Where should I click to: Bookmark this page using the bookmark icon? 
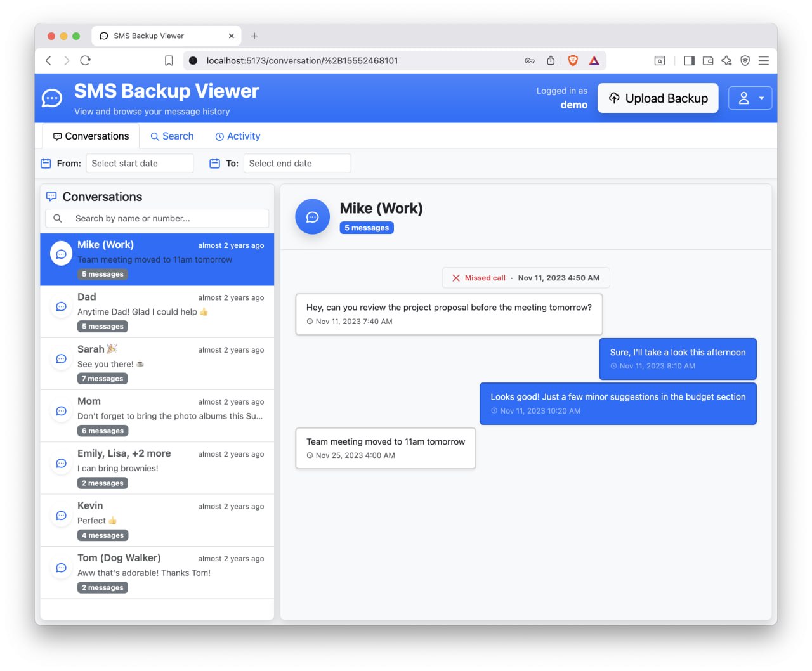[169, 61]
